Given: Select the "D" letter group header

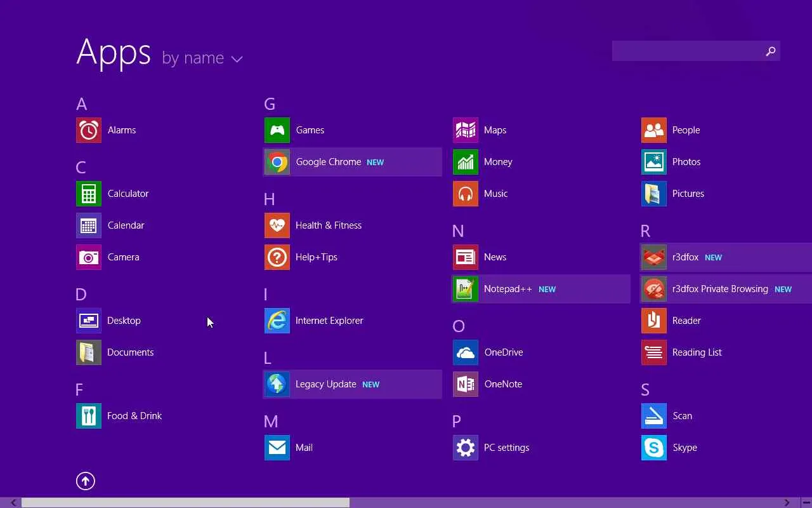Looking at the screenshot, I should [x=81, y=295].
